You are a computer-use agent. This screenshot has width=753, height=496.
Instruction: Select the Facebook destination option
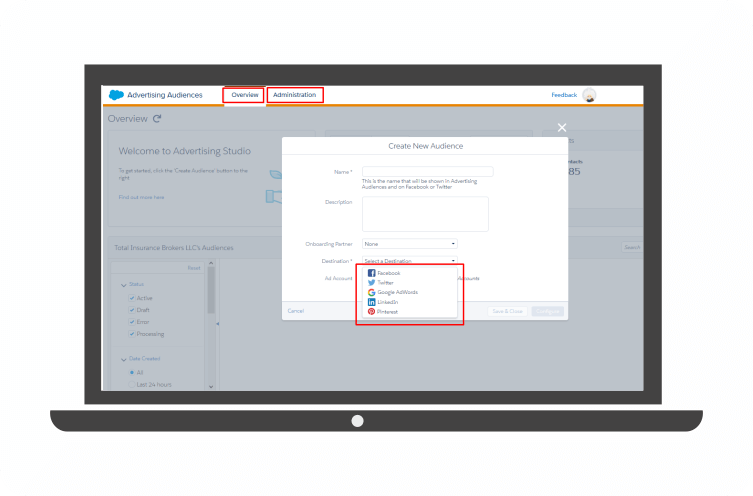pyautogui.click(x=388, y=273)
